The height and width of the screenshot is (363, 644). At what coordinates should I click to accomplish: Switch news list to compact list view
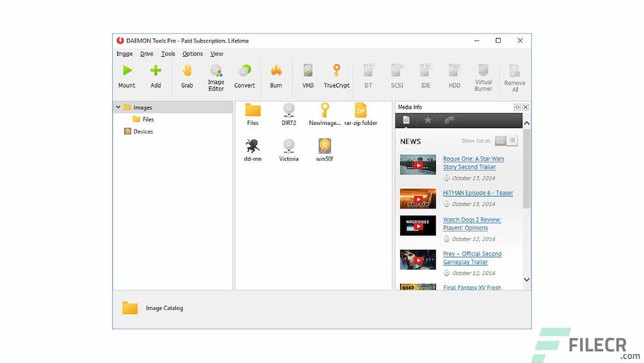point(512,141)
